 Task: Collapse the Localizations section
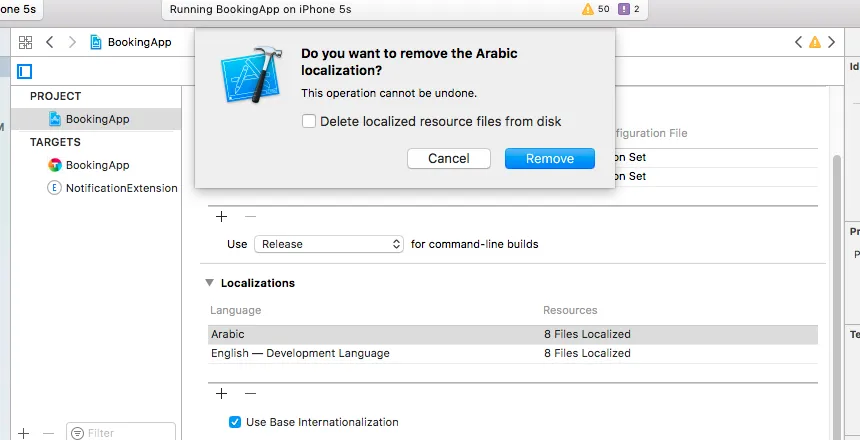click(209, 283)
